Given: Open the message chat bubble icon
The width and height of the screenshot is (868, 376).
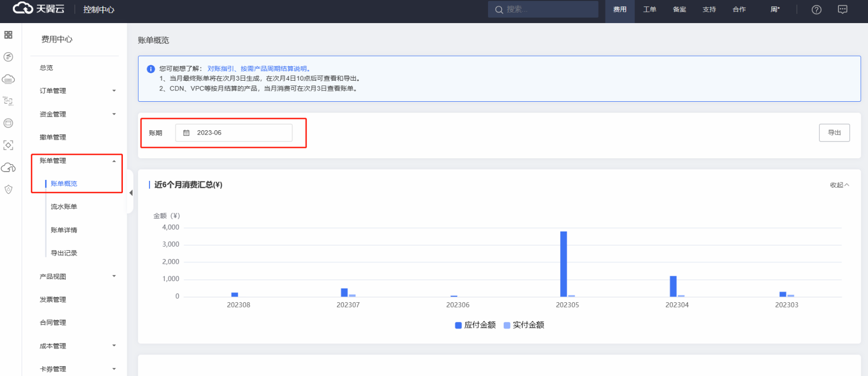Looking at the screenshot, I should tap(842, 10).
